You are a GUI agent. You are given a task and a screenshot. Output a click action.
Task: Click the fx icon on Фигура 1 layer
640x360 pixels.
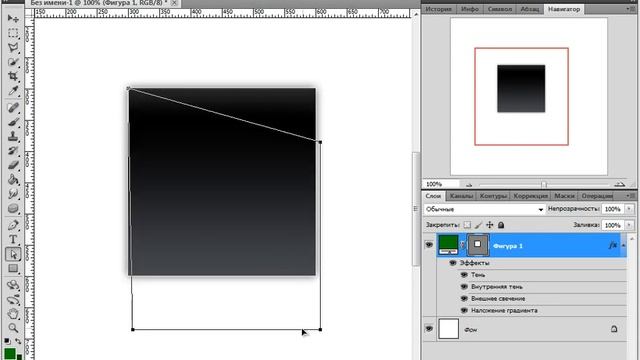[612, 245]
